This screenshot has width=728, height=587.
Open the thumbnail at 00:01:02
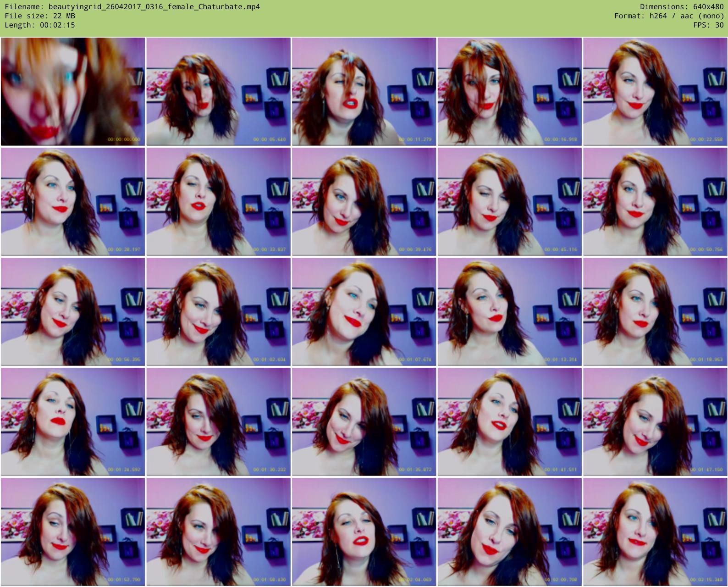pos(218,312)
